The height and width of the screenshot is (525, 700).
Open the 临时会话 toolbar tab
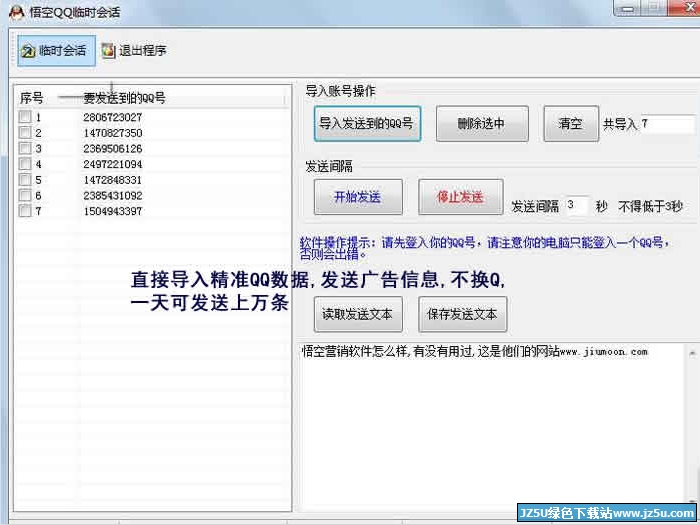point(56,51)
